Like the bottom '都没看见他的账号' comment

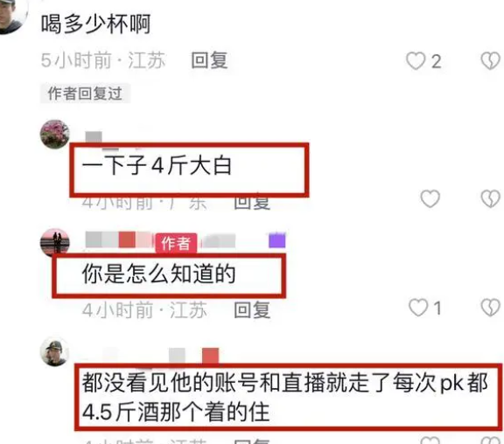tap(430, 441)
